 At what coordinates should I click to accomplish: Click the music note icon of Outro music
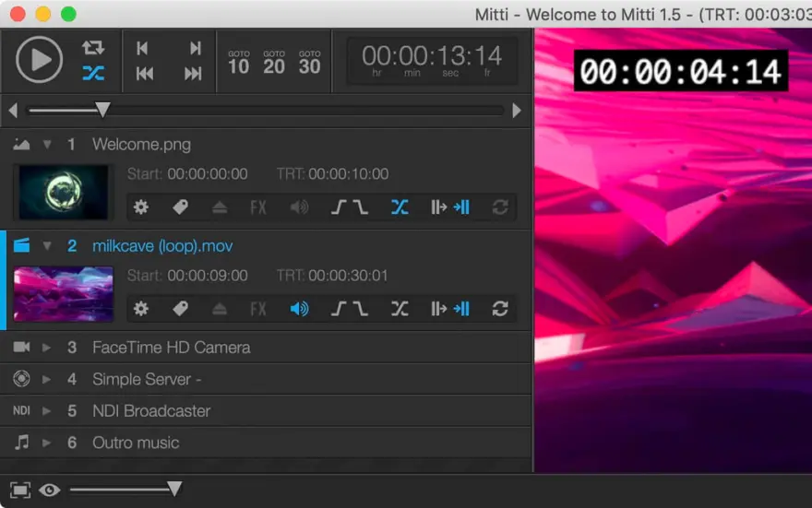21,443
